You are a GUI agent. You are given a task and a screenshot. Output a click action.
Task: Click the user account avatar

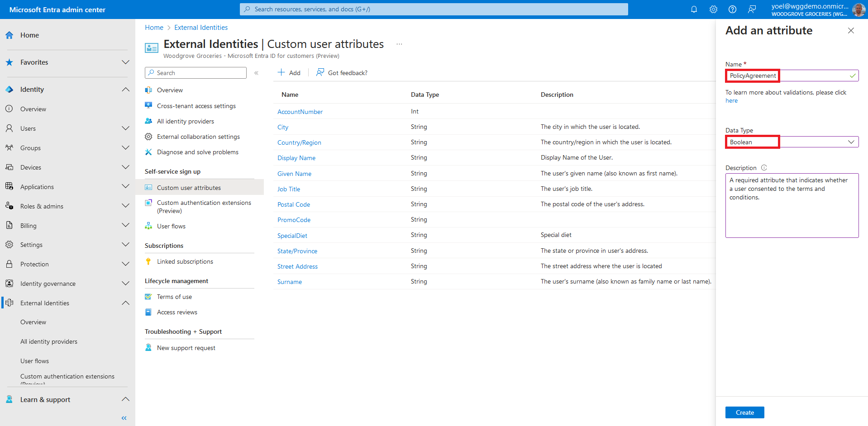tap(858, 9)
